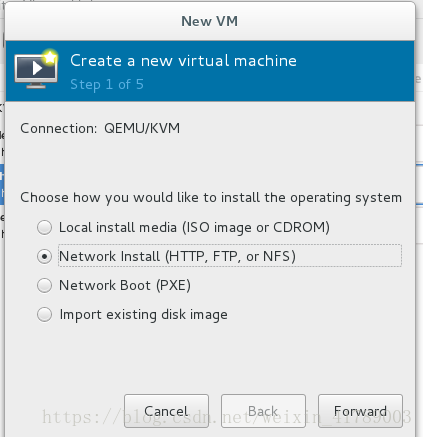
Task: Click 'Choose how you would like to install' text
Action: 211,198
